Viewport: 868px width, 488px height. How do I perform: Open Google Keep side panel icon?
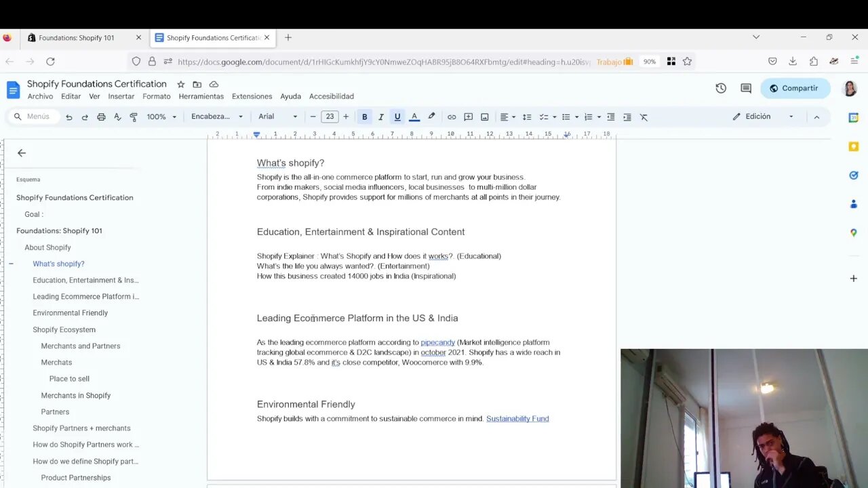854,146
